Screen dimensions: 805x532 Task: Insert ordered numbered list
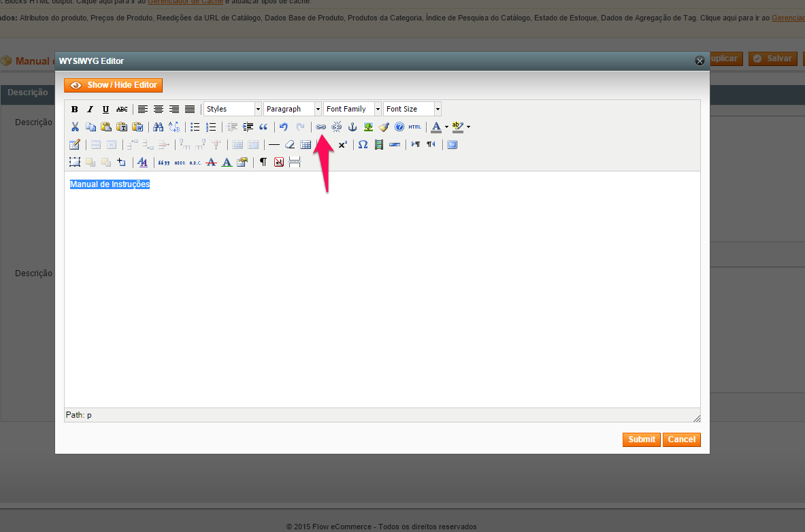pyautogui.click(x=211, y=127)
